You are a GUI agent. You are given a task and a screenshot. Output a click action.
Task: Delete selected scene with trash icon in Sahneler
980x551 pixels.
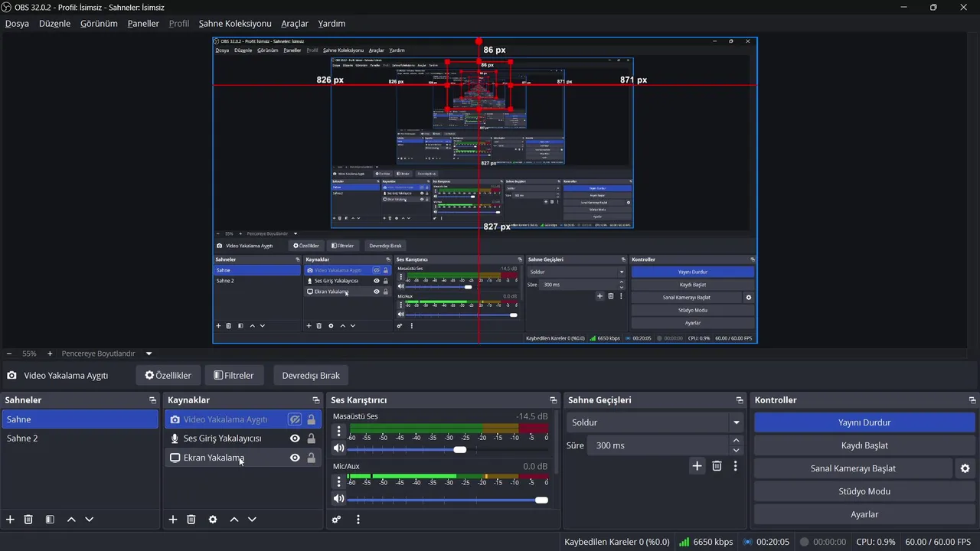[x=28, y=519]
